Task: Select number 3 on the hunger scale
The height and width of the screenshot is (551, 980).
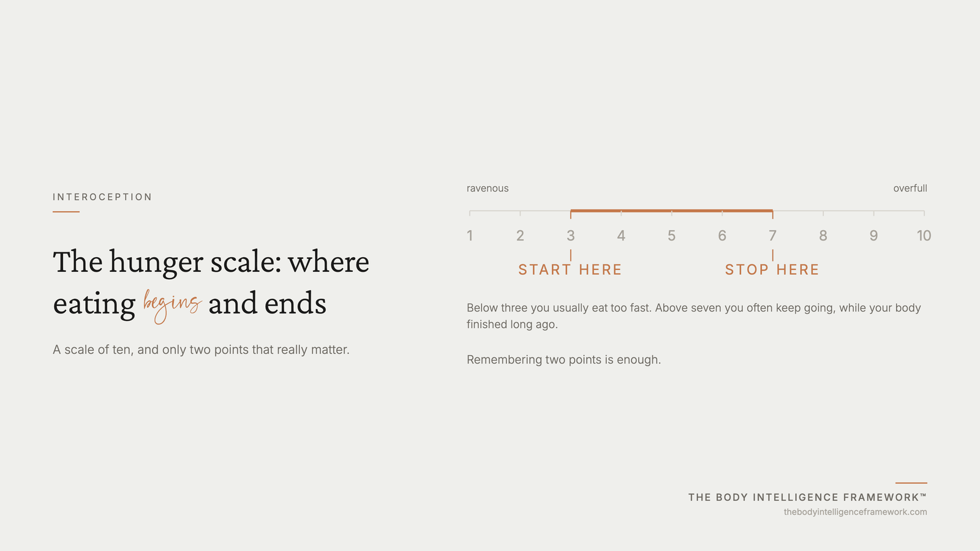Action: pos(570,236)
